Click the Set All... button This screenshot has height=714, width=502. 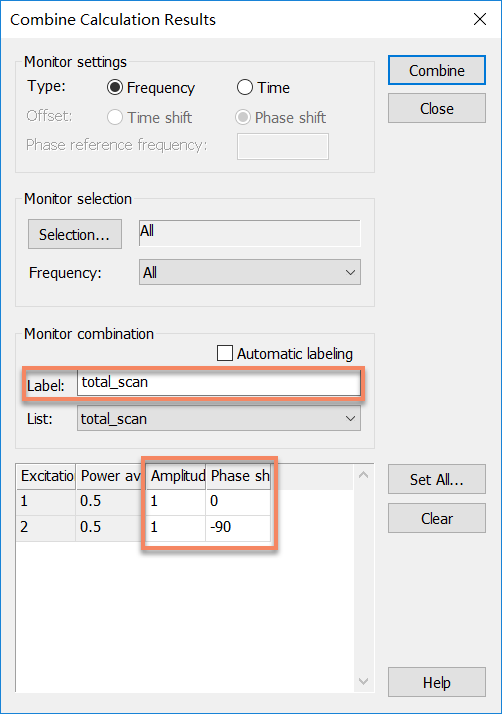[x=436, y=479]
